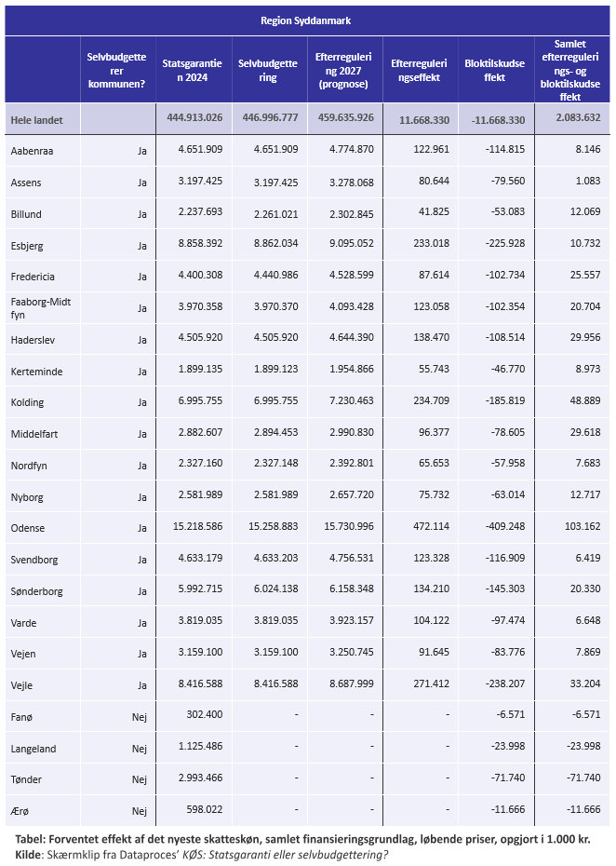Select the Hele landet summary row label
Viewport: 616px width, 866px height.
point(37,120)
